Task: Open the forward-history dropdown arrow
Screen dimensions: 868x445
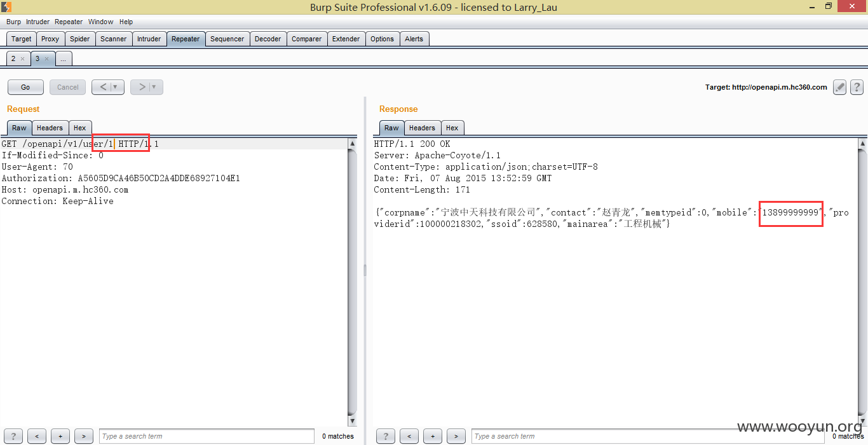Action: [x=156, y=87]
